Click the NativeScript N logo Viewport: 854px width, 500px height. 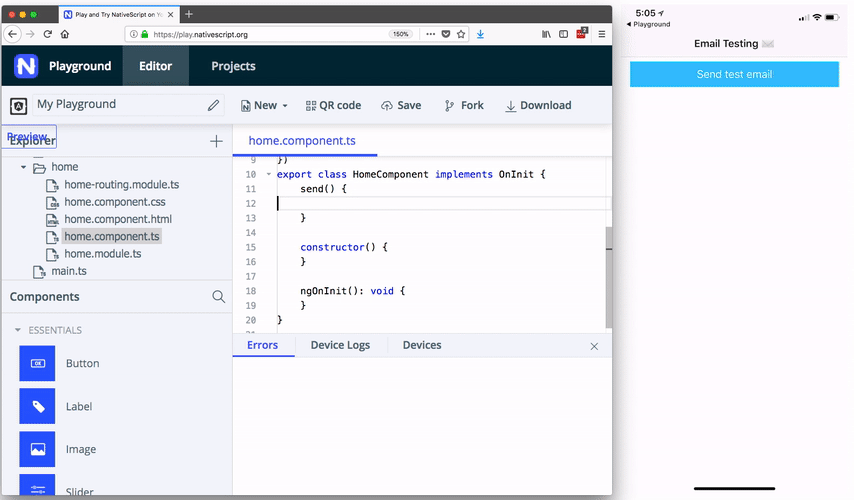pos(26,66)
